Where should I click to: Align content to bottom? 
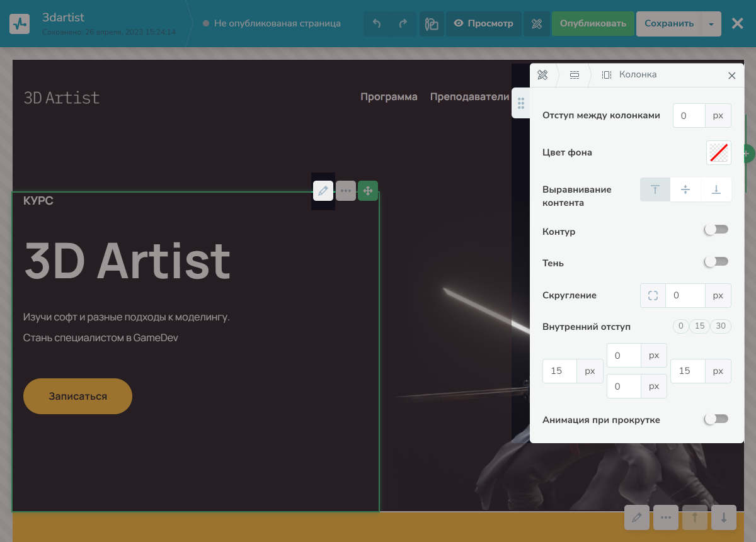(716, 189)
